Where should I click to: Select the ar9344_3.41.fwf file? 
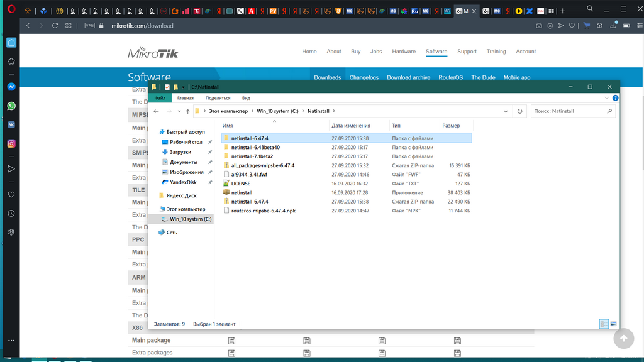point(249,175)
